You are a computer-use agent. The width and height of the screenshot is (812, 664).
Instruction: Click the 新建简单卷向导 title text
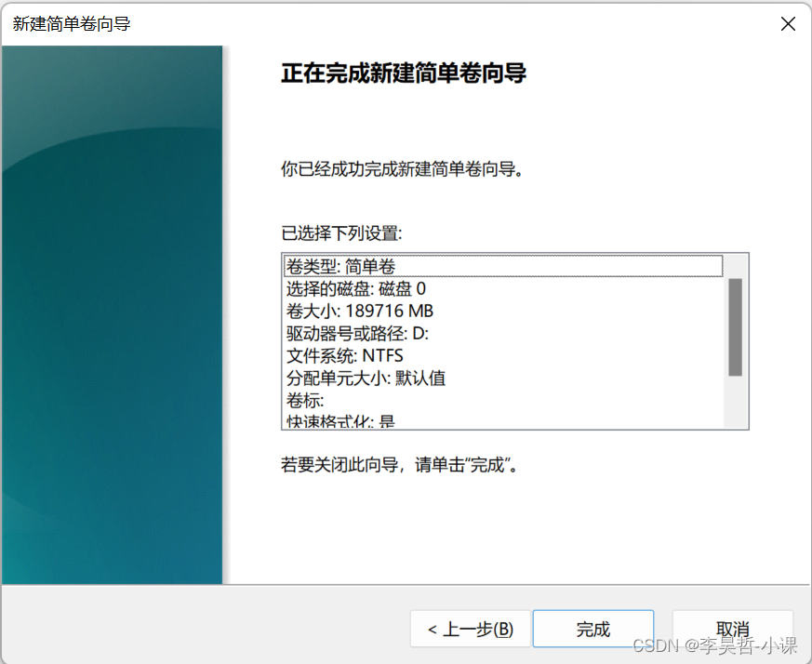(71, 23)
